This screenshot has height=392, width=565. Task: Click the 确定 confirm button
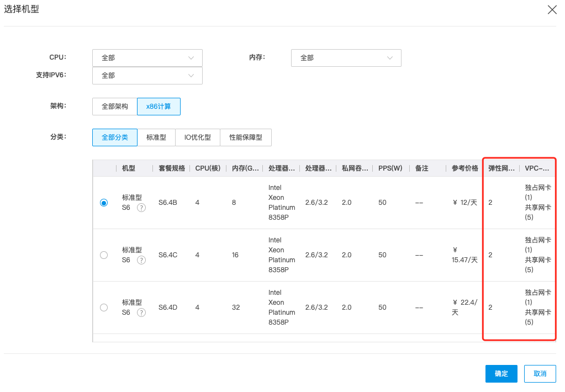[x=501, y=374]
